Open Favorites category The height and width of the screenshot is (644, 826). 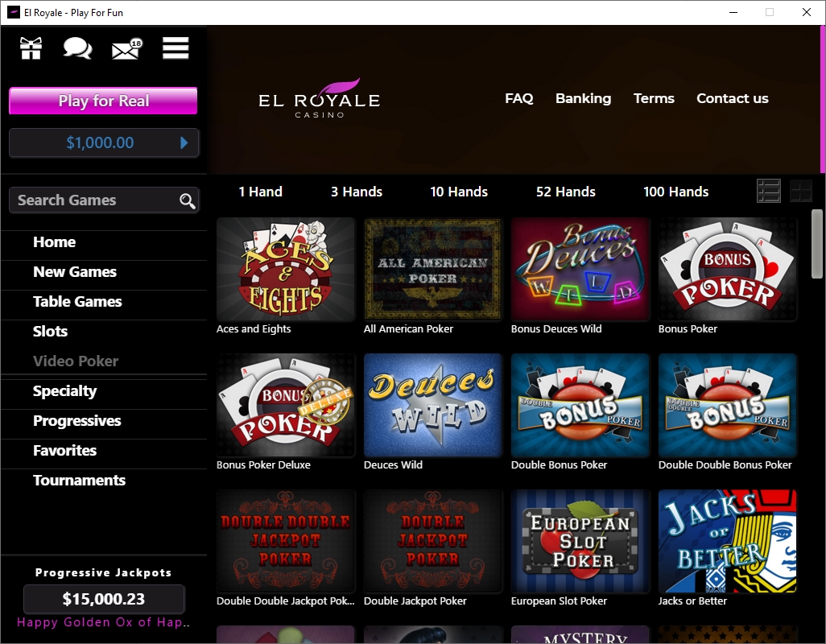tap(64, 451)
